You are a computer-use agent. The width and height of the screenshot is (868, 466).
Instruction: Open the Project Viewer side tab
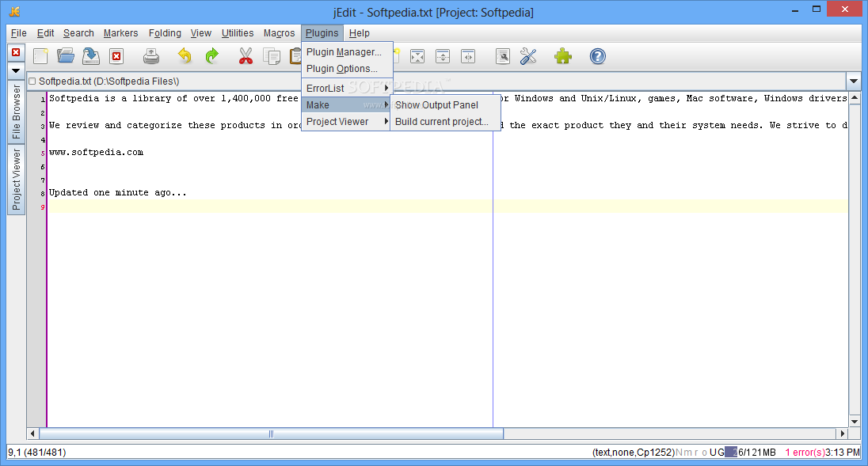(16, 179)
